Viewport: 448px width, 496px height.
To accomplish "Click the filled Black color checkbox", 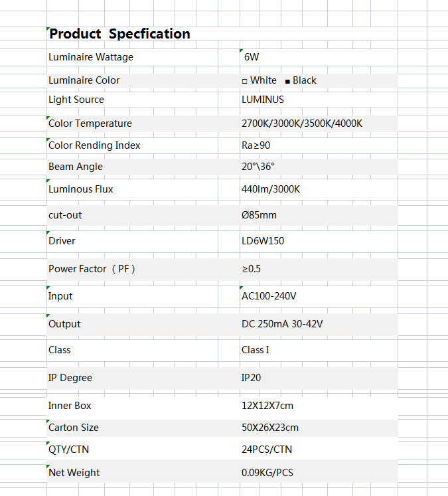I will (287, 81).
